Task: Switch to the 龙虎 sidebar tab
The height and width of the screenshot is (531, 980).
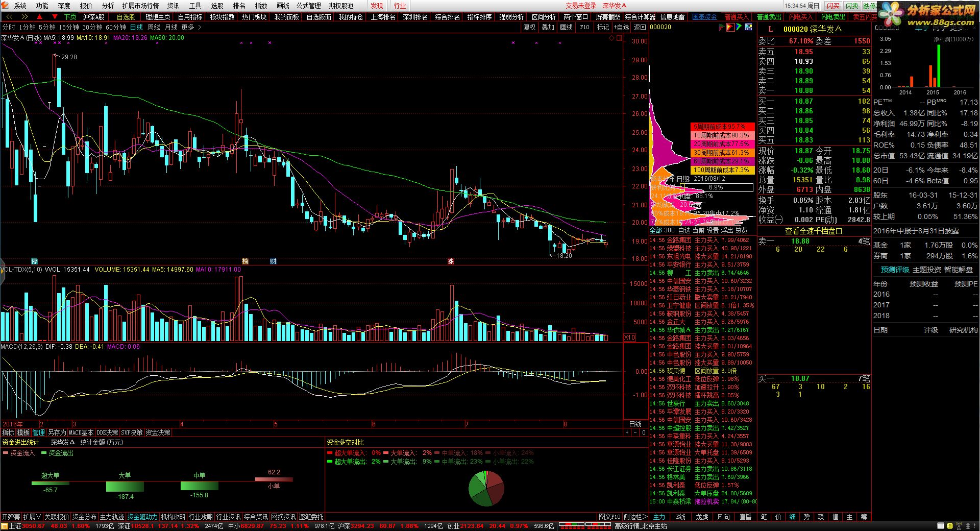Action: [702, 517]
